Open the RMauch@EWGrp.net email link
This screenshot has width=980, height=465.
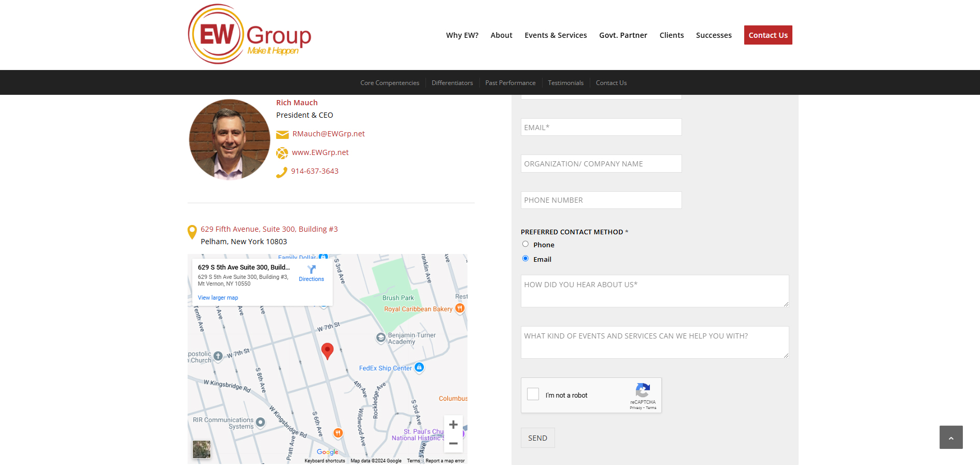(329, 134)
